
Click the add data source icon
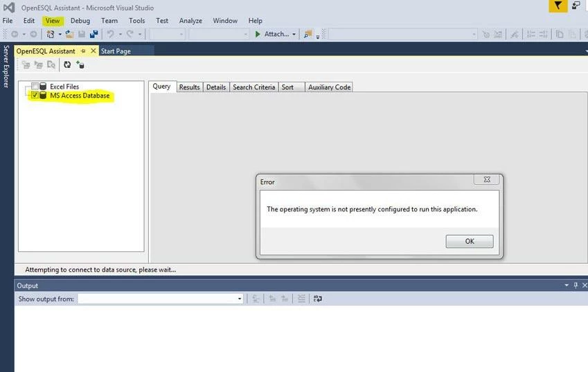click(80, 65)
